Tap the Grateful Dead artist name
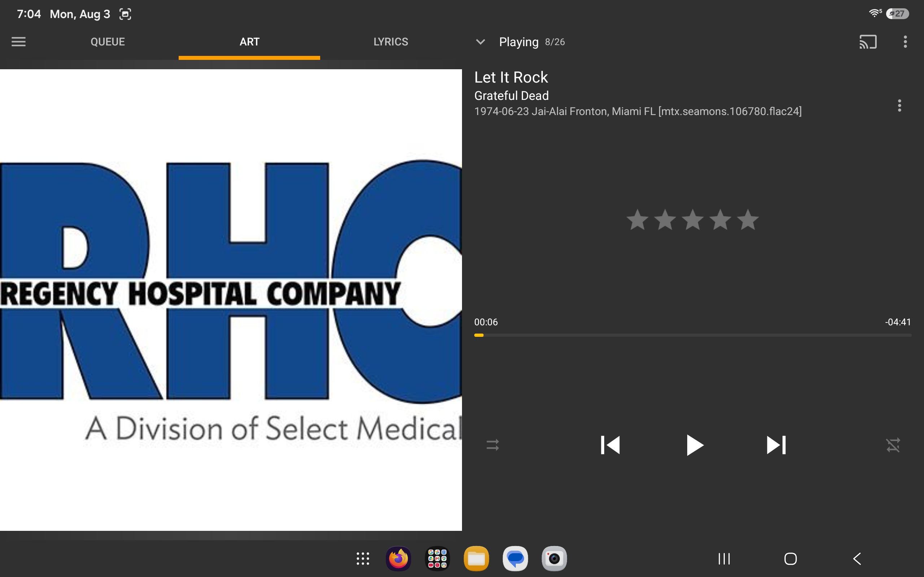Viewport: 924px width, 577px height. pyautogui.click(x=511, y=96)
